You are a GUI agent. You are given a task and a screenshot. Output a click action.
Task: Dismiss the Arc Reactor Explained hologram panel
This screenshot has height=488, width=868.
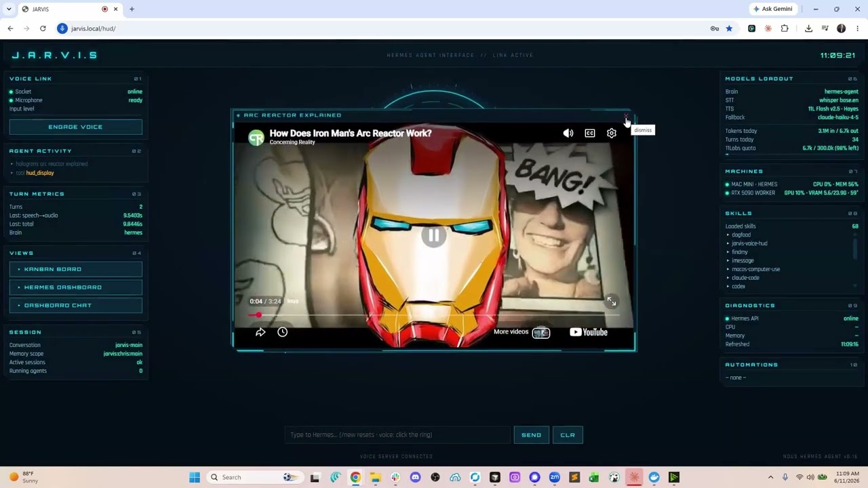626,116
